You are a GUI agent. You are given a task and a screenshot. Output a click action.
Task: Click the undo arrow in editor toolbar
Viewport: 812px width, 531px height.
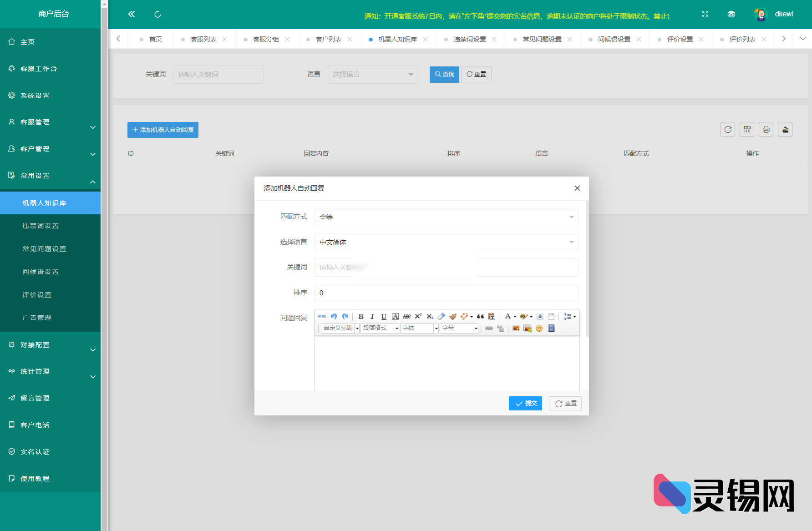[x=334, y=317]
